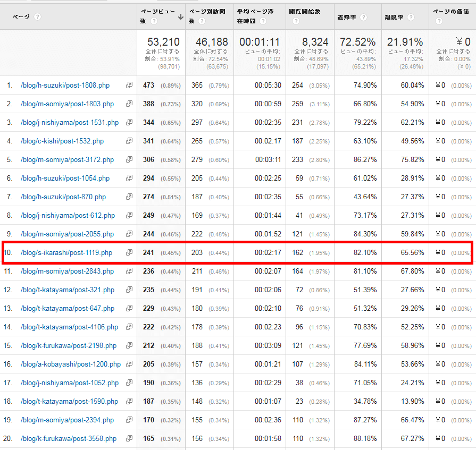Open the /blog/m-somiya/post-1803.php link

pyautogui.click(x=67, y=104)
